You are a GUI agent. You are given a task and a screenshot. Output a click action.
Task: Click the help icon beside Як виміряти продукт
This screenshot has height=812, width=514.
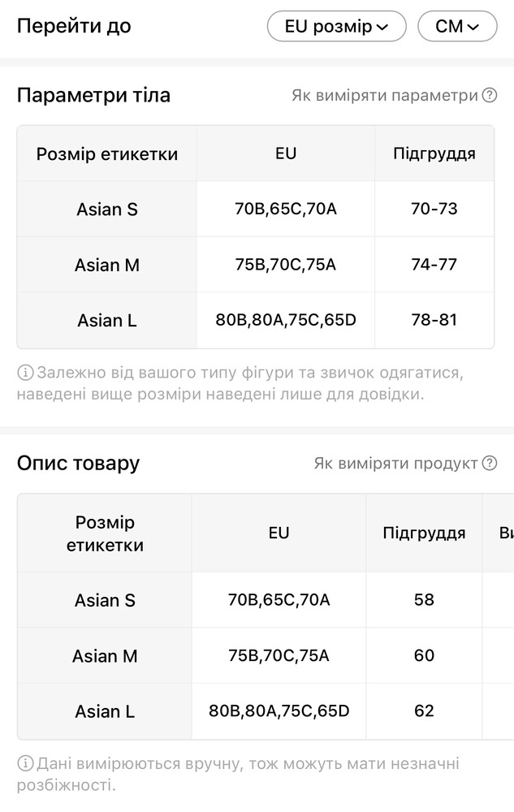(x=490, y=464)
